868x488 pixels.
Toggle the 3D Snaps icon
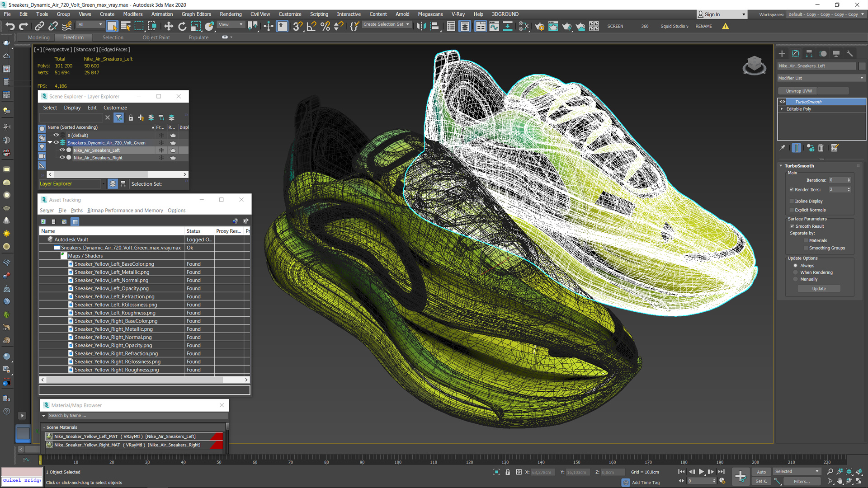pos(297,26)
